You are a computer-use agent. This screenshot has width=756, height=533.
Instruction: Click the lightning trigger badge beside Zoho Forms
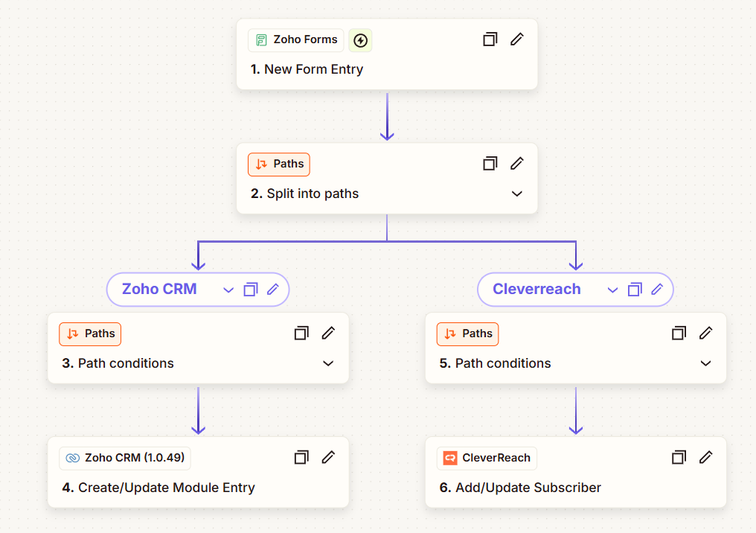click(x=360, y=40)
